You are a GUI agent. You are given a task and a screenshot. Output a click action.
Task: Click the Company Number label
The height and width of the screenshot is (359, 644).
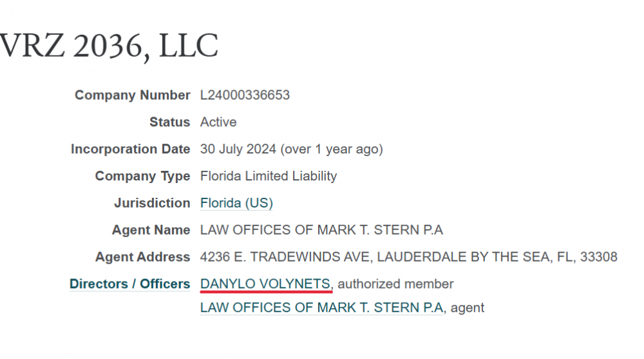(132, 95)
